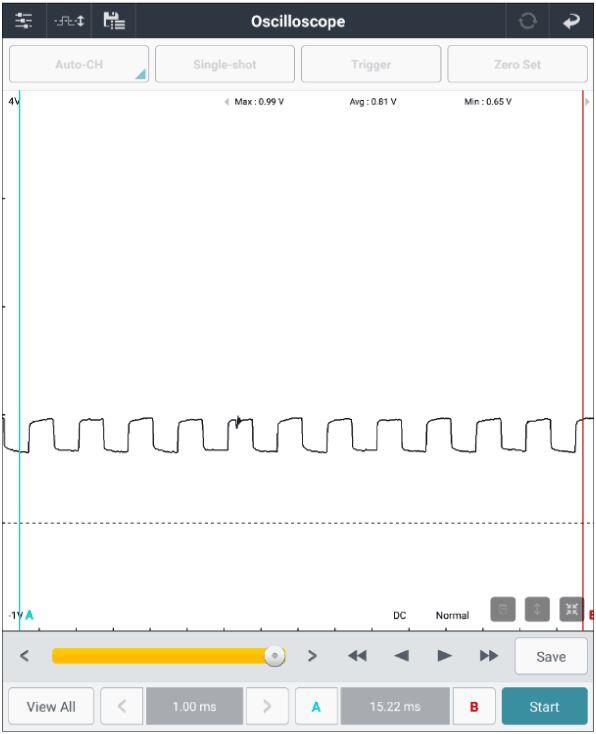Go back with the return arrow
Image resolution: width=596 pixels, height=734 pixels.
571,21
